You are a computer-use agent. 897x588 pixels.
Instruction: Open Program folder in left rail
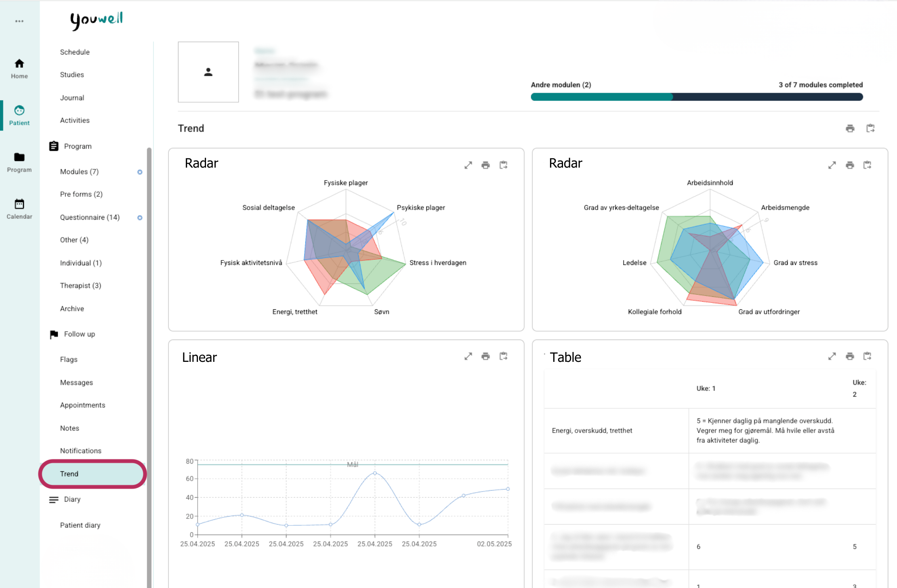(x=19, y=162)
